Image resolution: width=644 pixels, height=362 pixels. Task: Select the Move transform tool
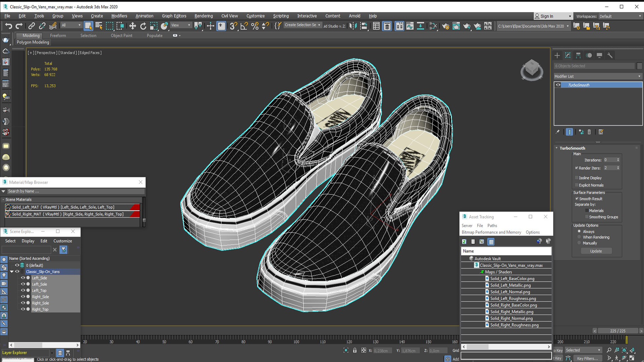coord(132,26)
